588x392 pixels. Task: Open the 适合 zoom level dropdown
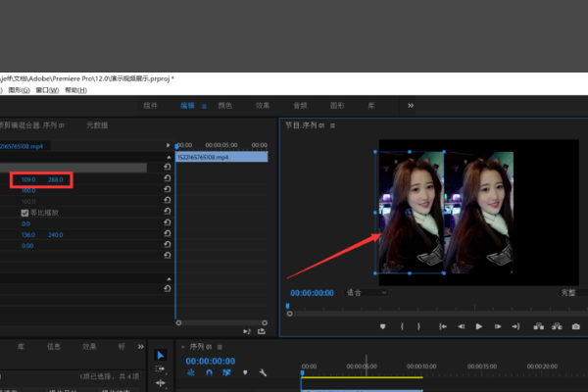click(366, 293)
